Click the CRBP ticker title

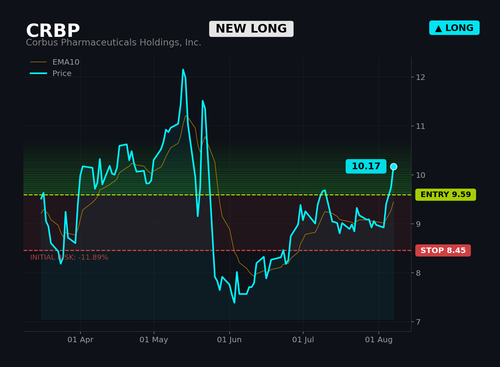pos(53,30)
